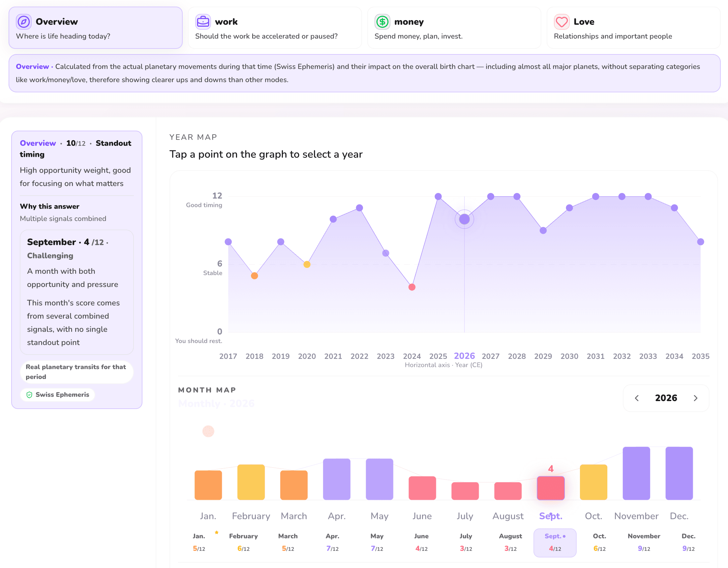Select the red 2024 low point
Image resolution: width=728 pixels, height=568 pixels.
(x=412, y=287)
